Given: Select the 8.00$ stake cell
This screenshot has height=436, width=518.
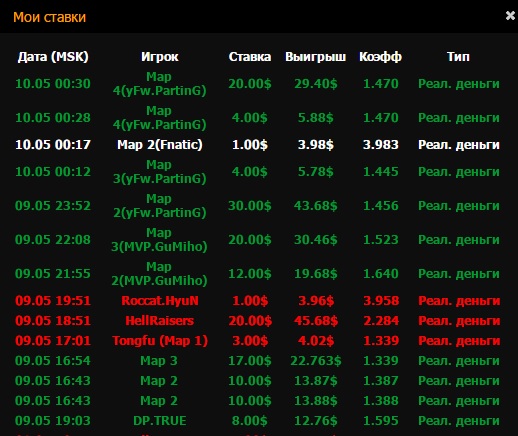Looking at the screenshot, I should [250, 421].
